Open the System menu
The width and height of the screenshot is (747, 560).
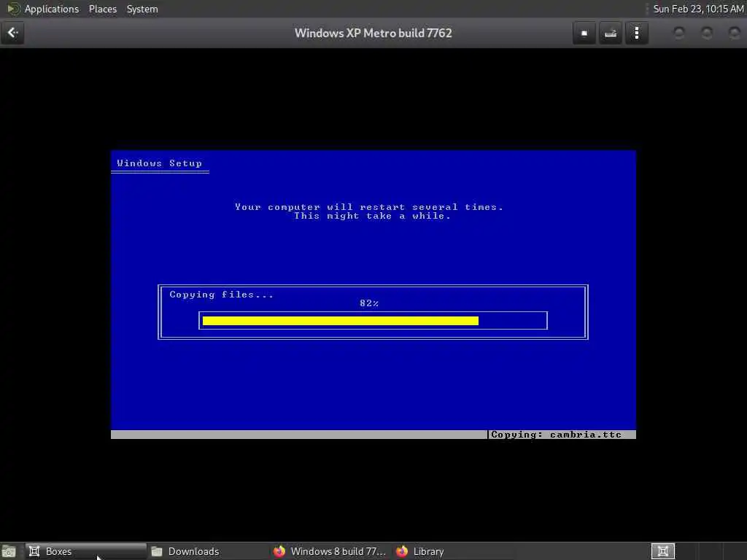click(142, 9)
